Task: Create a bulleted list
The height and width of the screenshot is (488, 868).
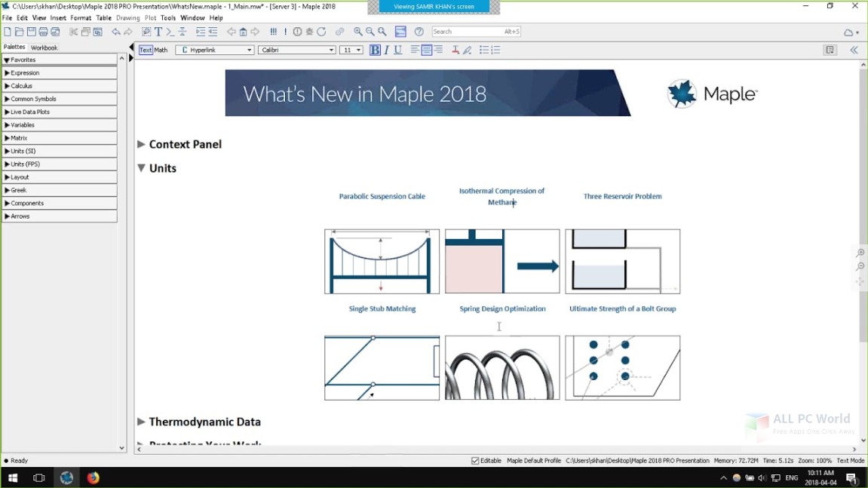Action: 484,50
